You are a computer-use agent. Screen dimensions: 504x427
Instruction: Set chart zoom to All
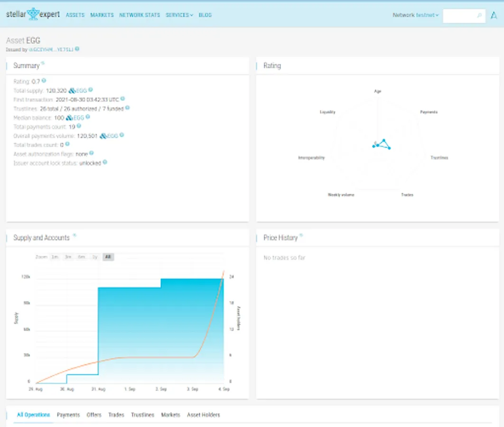point(108,257)
